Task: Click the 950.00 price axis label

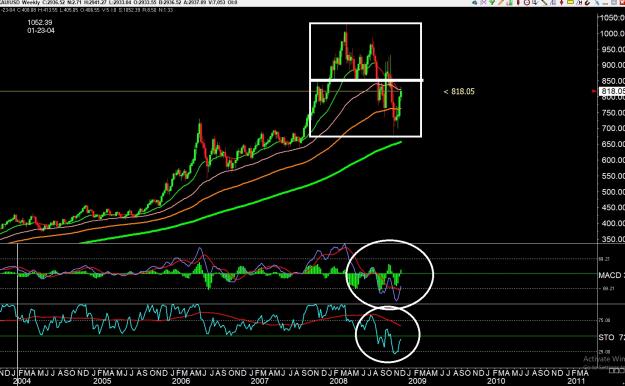Action: 612,49
